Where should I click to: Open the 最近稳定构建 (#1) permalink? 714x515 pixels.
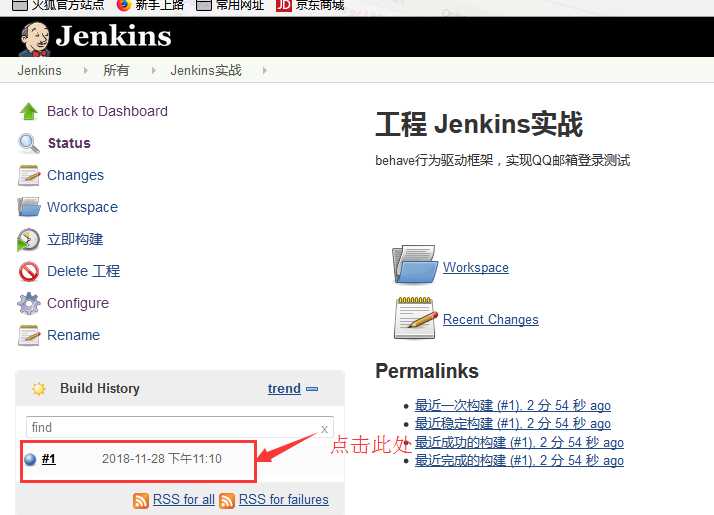point(513,424)
